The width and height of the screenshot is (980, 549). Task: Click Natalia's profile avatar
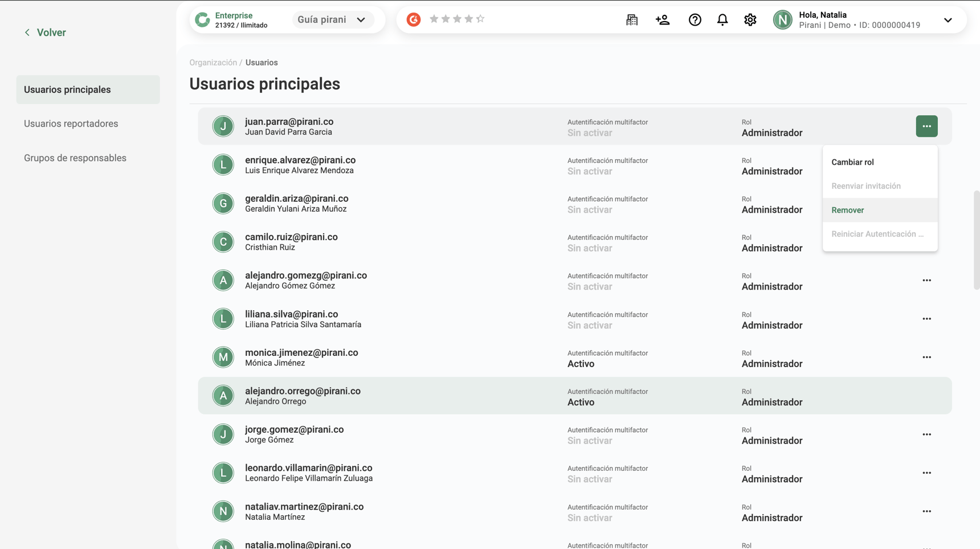click(x=782, y=20)
